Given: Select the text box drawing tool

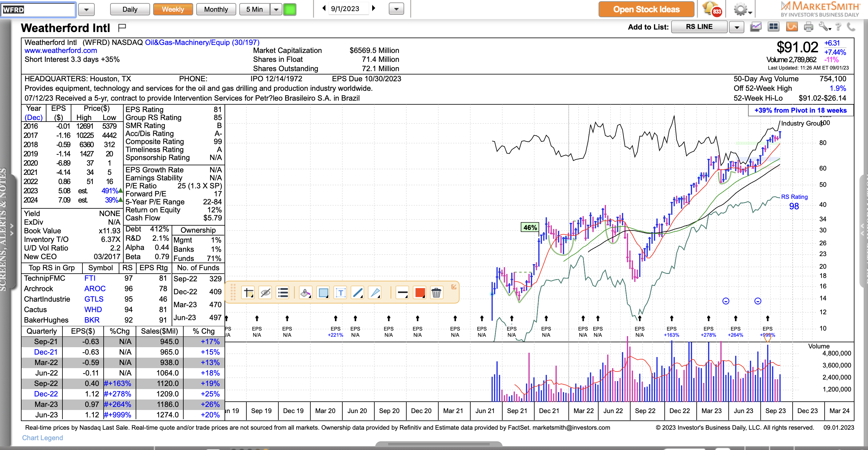Looking at the screenshot, I should [x=340, y=293].
